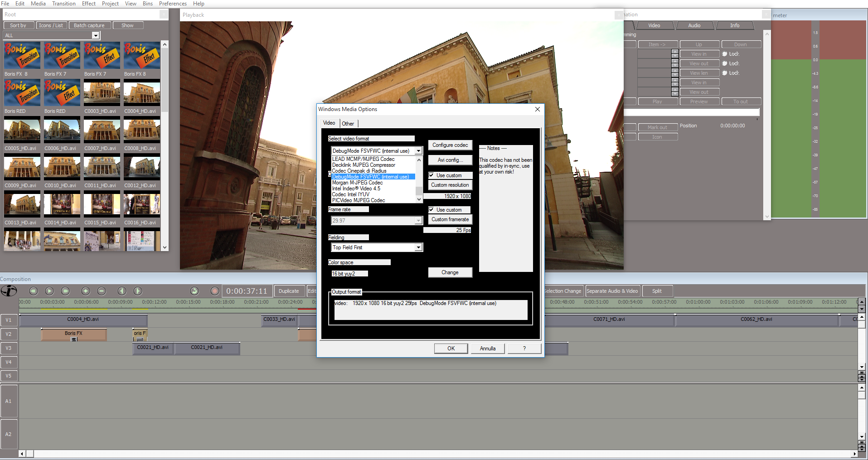
Task: Switch to the Info tab in the right panel
Action: click(x=735, y=25)
